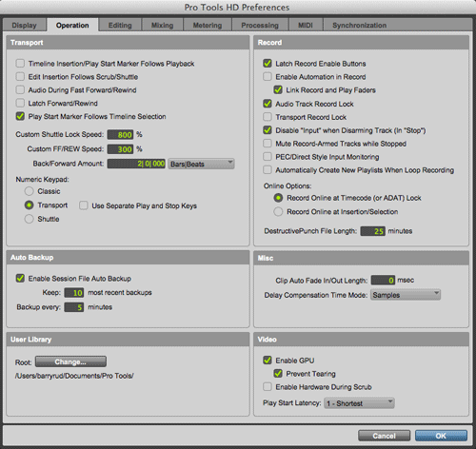The image size is (476, 449).
Task: Select Record Online at Insertion/Selection
Action: [278, 211]
